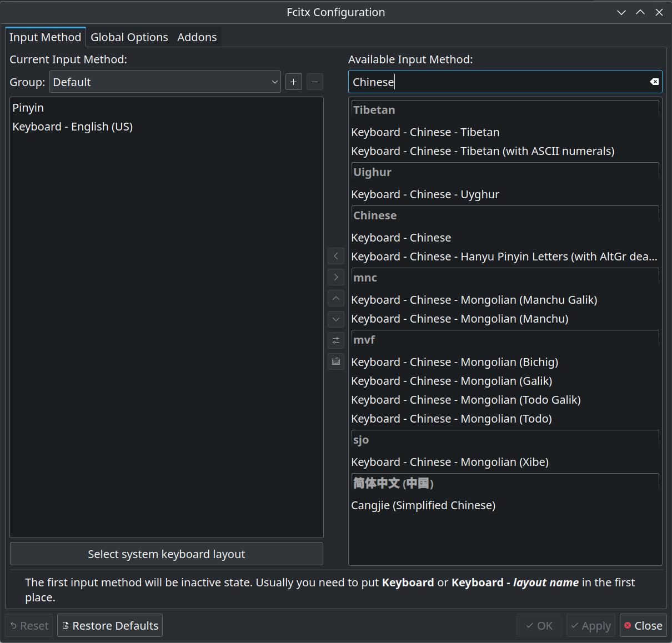This screenshot has width=672, height=643.
Task: Select Keyboard - Chinese - Mongolian (Todo)
Action: pyautogui.click(x=505, y=419)
